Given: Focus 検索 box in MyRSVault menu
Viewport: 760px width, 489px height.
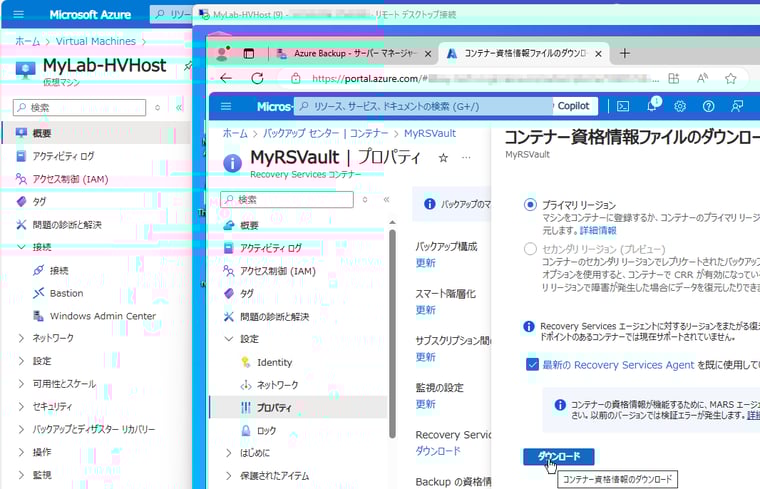Looking at the screenshot, I should tap(287, 199).
